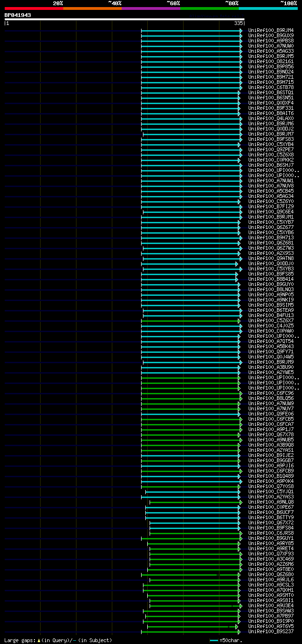
Task: Select label UniRef100_A9T8E0
Action: tap(271, 570)
